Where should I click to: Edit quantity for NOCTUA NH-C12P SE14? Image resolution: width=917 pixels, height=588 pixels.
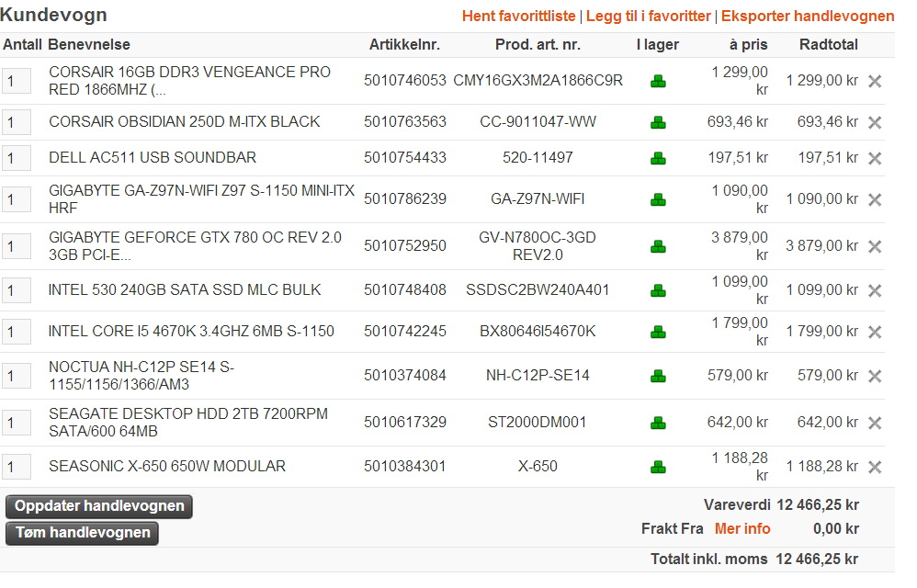pyautogui.click(x=17, y=376)
